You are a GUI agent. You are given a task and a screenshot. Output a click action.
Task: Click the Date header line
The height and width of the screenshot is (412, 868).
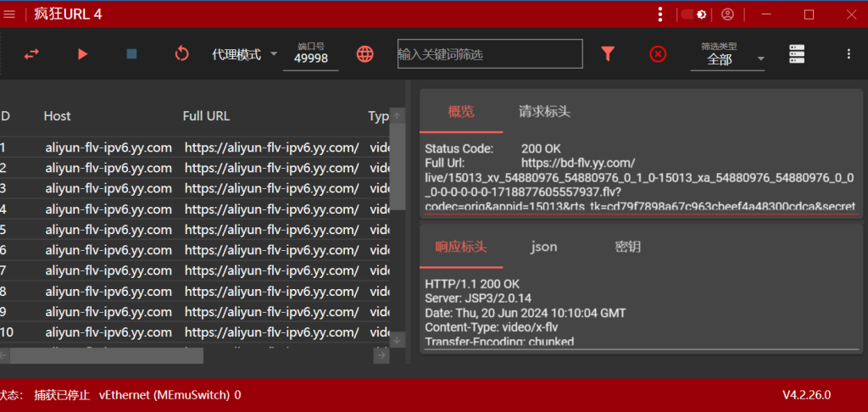point(526,313)
